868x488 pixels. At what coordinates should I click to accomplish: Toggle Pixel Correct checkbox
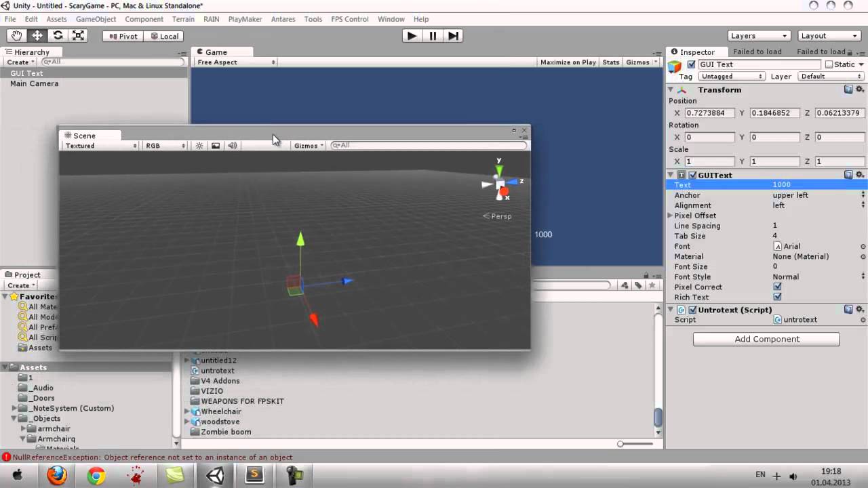click(x=777, y=287)
